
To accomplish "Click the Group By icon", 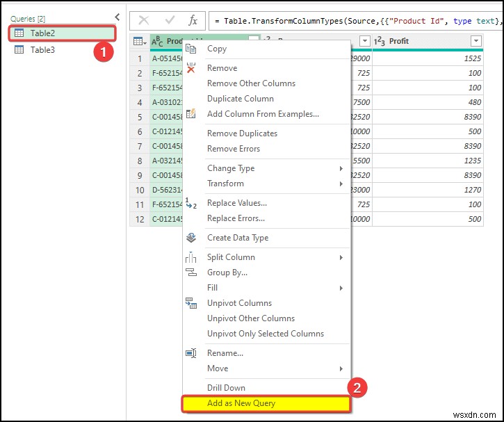I will point(191,273).
